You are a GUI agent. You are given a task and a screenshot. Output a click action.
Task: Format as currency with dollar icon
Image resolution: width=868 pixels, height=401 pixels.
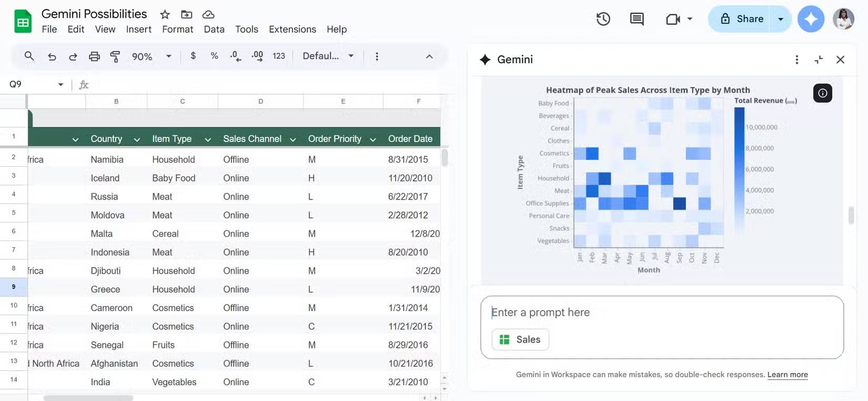pyautogui.click(x=193, y=56)
